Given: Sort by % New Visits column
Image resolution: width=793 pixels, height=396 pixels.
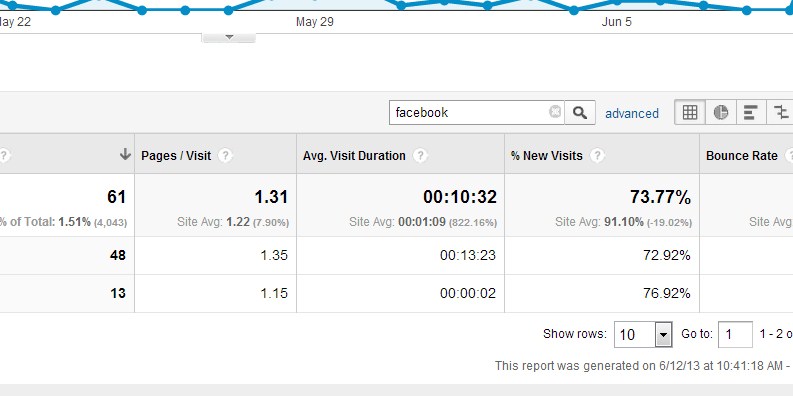Looking at the screenshot, I should (547, 156).
